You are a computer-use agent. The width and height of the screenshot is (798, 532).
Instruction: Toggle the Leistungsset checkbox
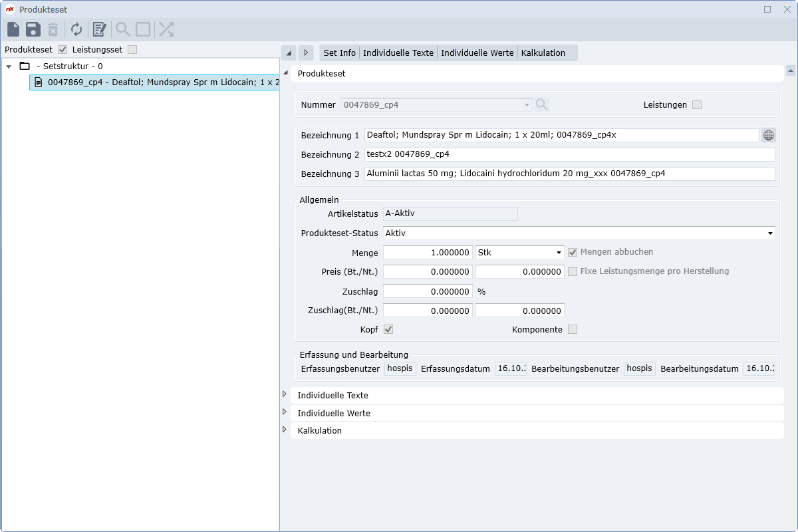point(132,50)
